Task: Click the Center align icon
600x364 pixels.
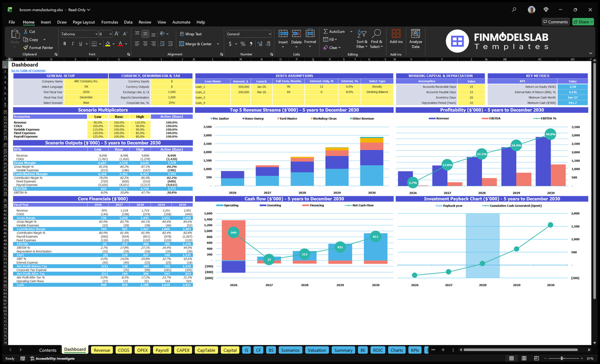Action: pyautogui.click(x=146, y=44)
